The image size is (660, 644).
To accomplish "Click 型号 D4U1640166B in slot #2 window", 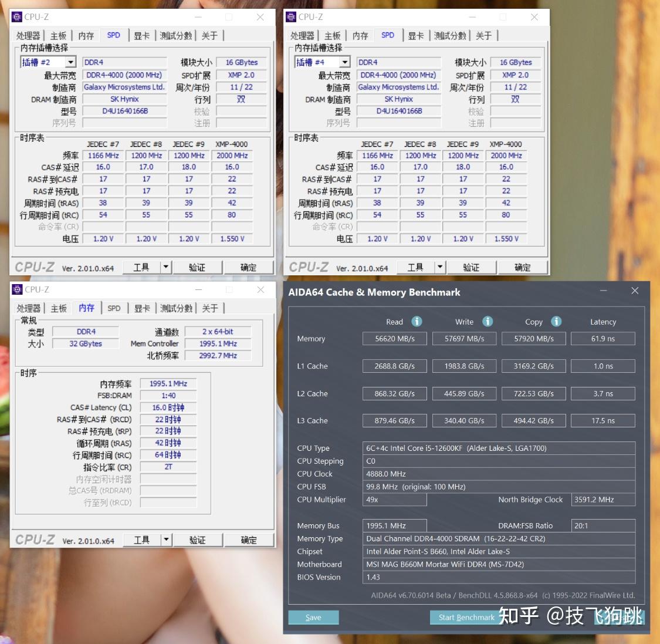I will point(124,111).
